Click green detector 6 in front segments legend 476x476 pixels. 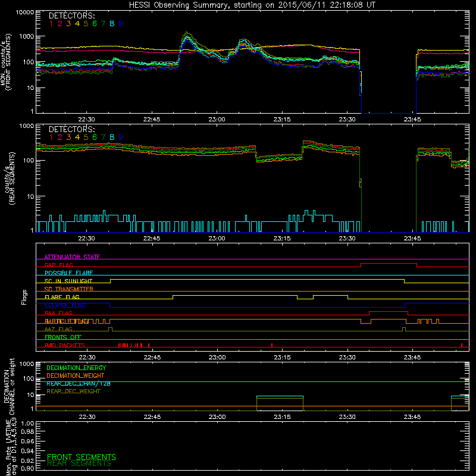tap(95, 24)
